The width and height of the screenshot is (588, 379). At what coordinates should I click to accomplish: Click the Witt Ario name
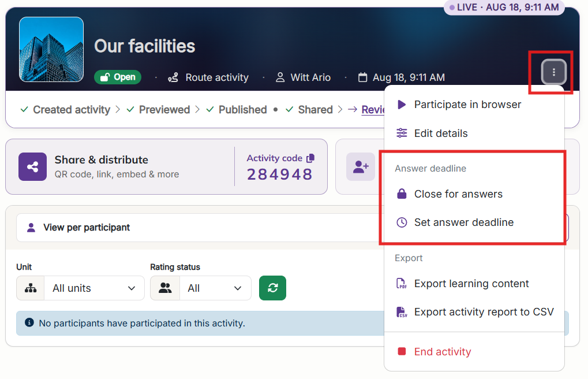point(310,77)
